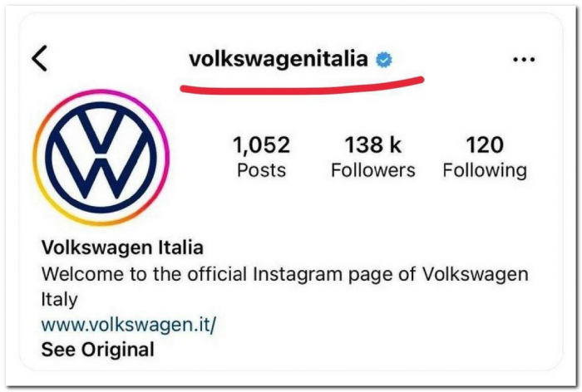Open the three-dot more options menu
This screenshot has height=392, width=582.
tap(524, 59)
